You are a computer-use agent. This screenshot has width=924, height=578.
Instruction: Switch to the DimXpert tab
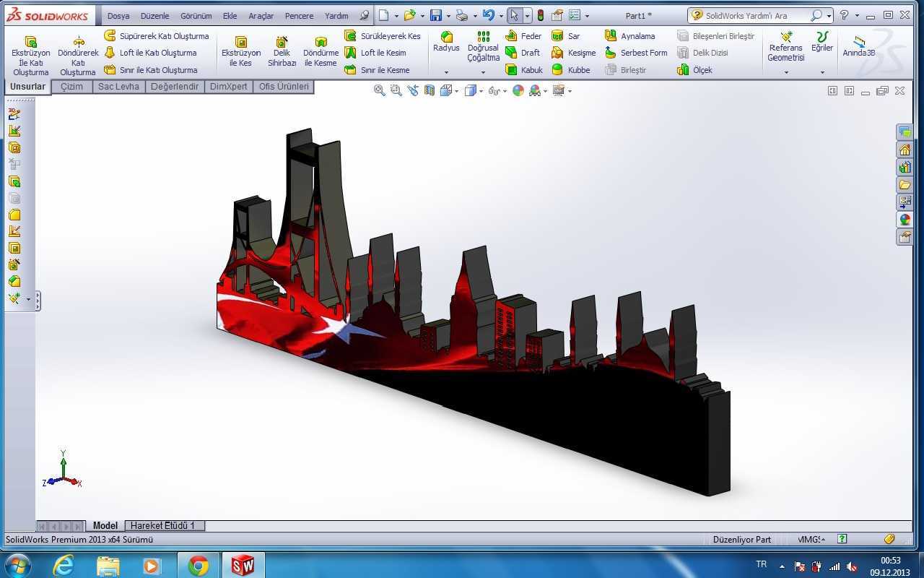[229, 87]
